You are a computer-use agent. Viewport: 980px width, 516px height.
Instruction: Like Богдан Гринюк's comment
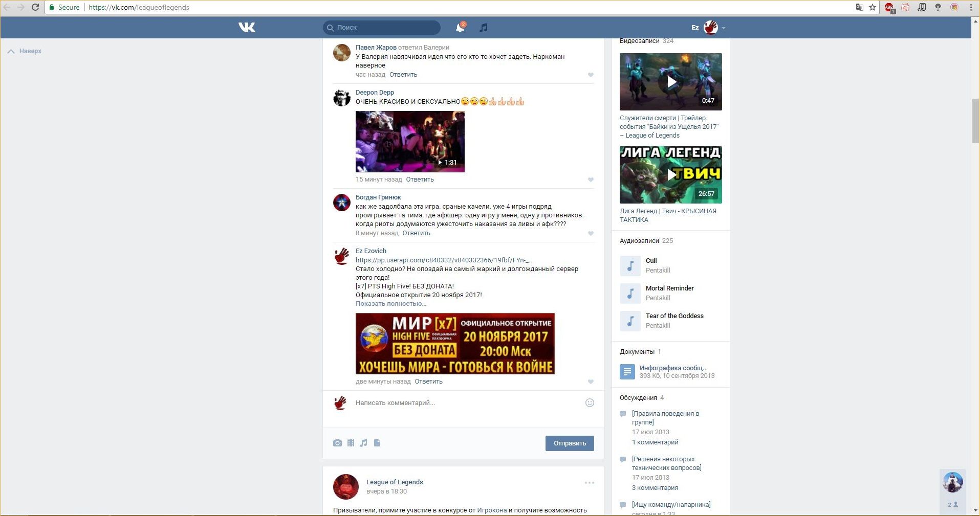point(591,234)
